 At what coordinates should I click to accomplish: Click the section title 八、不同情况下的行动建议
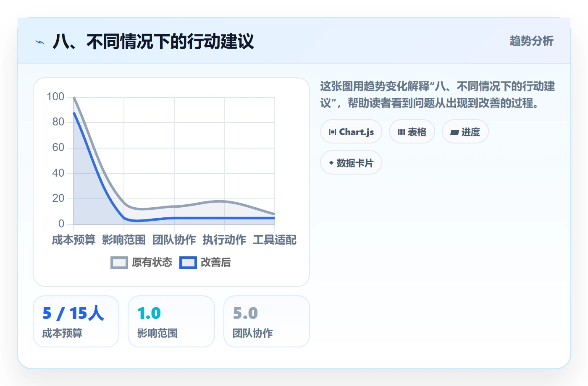click(153, 42)
